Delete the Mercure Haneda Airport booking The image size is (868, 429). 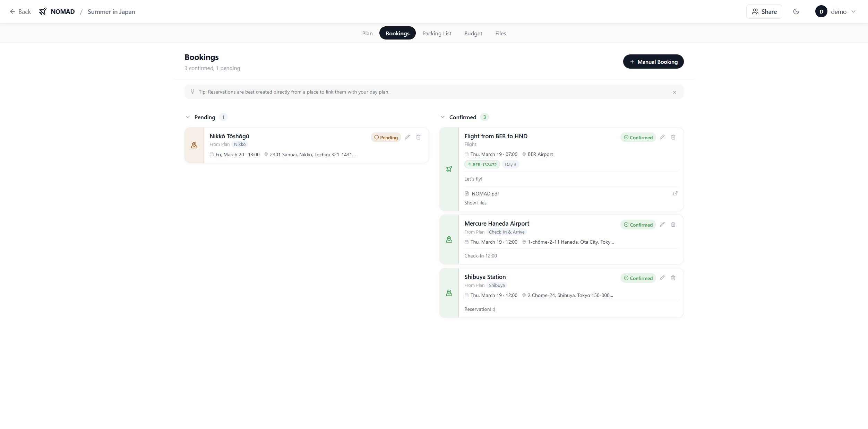[x=673, y=225]
